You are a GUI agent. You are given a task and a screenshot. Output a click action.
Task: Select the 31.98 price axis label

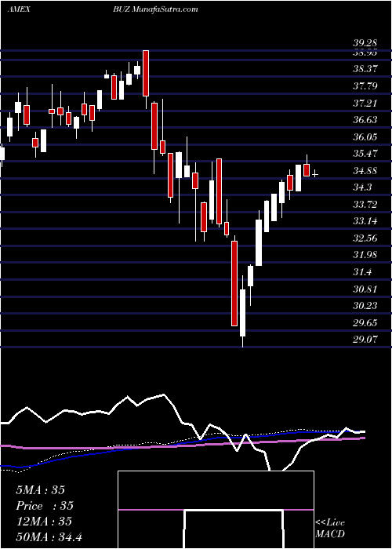[365, 255]
